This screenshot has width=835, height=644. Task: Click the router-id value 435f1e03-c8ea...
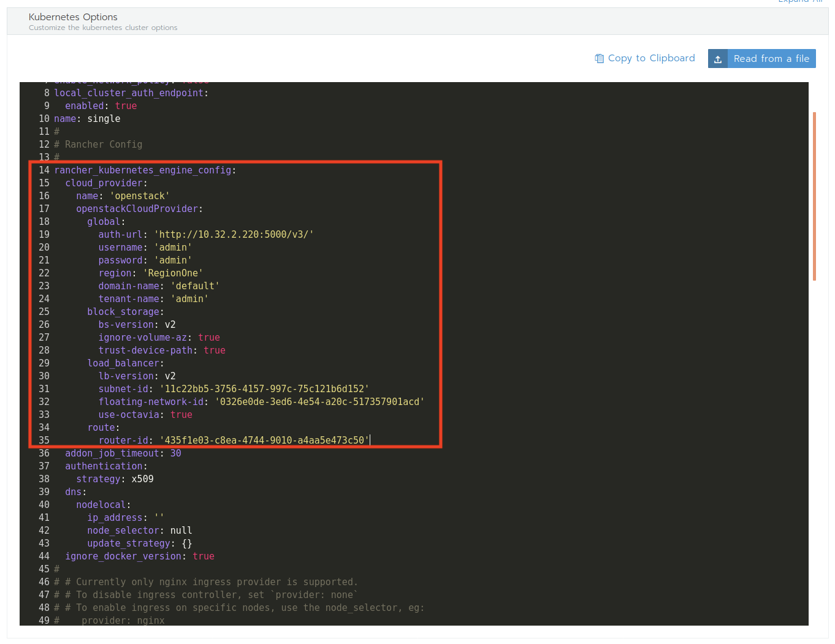(x=264, y=441)
